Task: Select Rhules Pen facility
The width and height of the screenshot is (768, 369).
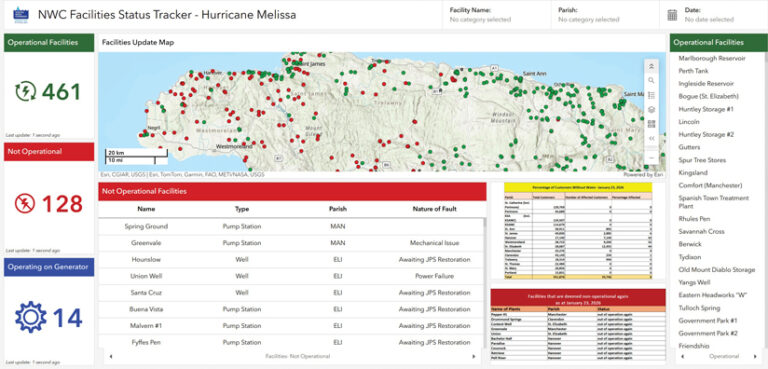Action: [x=694, y=219]
